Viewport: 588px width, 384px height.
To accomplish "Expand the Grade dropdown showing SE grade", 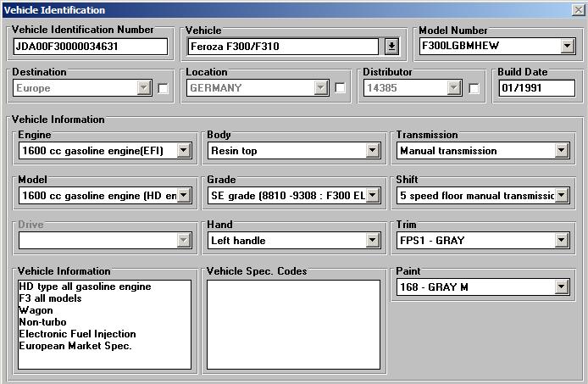I will coord(373,195).
